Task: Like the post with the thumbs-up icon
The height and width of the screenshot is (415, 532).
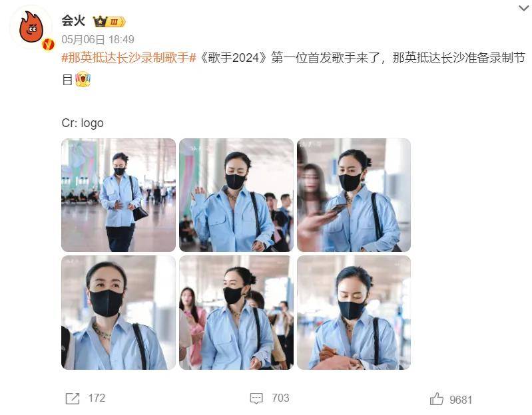Action: coord(437,399)
